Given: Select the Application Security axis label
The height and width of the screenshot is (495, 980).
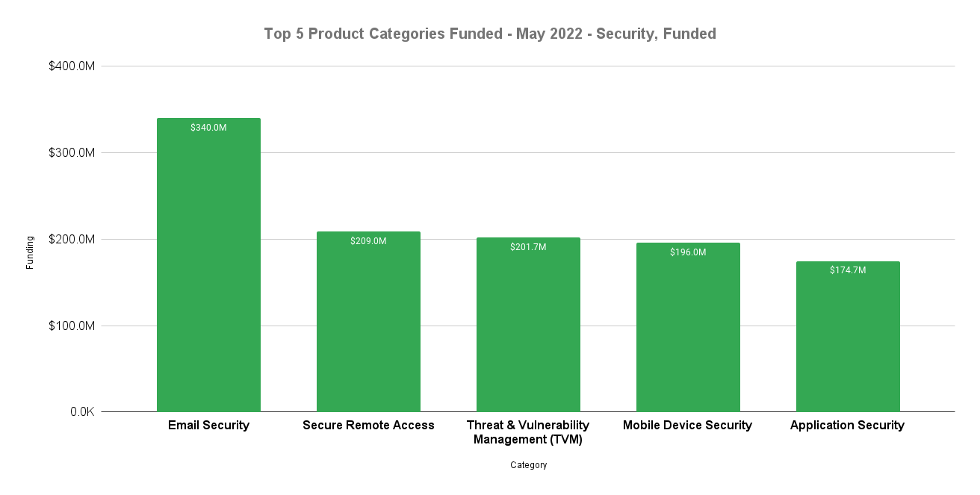Looking at the screenshot, I should [x=847, y=426].
